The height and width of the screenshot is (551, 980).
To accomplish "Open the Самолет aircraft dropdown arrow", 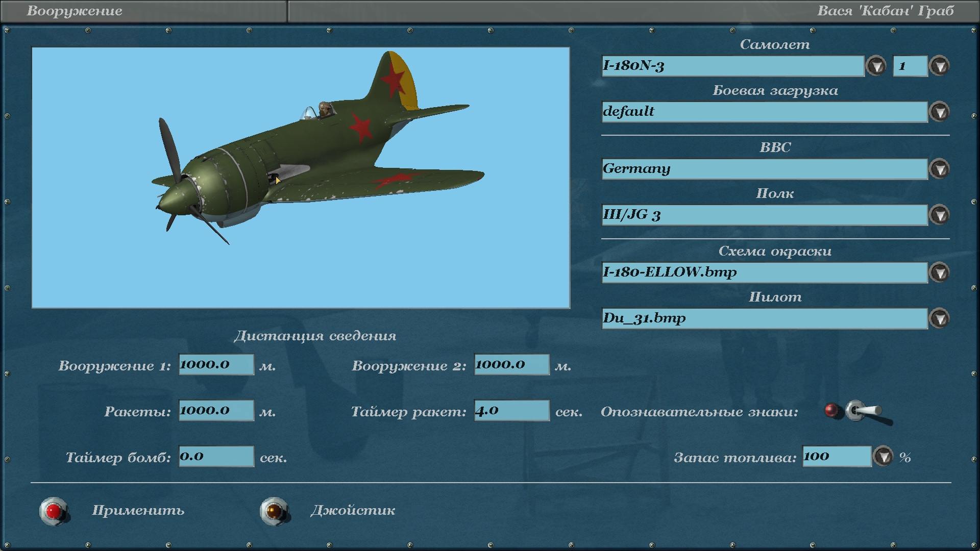I will (876, 66).
